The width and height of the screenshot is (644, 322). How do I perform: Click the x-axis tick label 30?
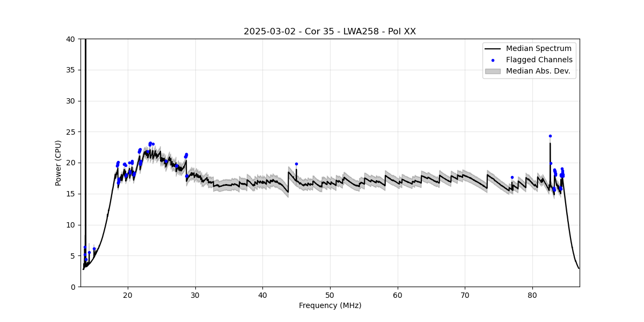[x=195, y=295]
